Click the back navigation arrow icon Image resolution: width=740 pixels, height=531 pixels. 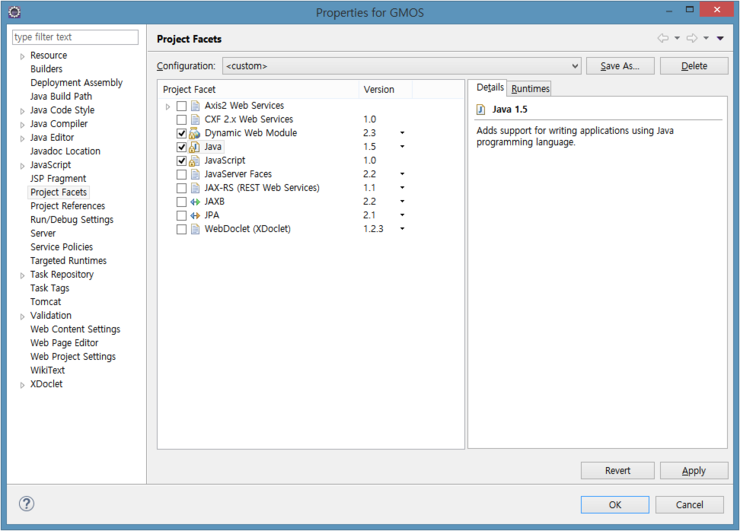point(663,38)
